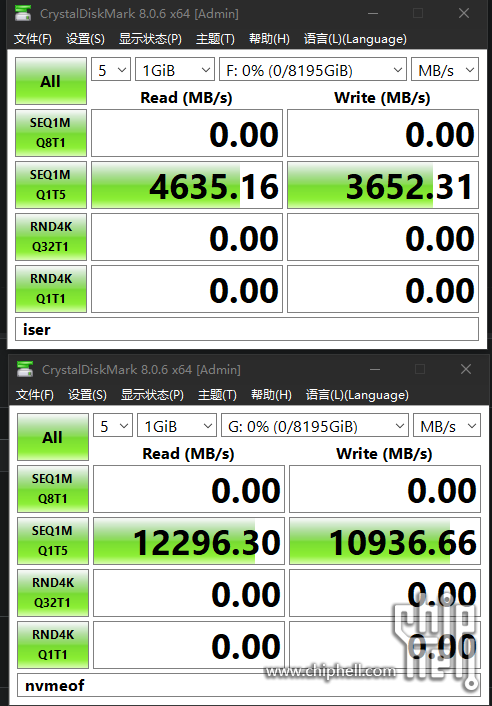Open 1GiB test size dropdown in bottom window

pyautogui.click(x=177, y=425)
